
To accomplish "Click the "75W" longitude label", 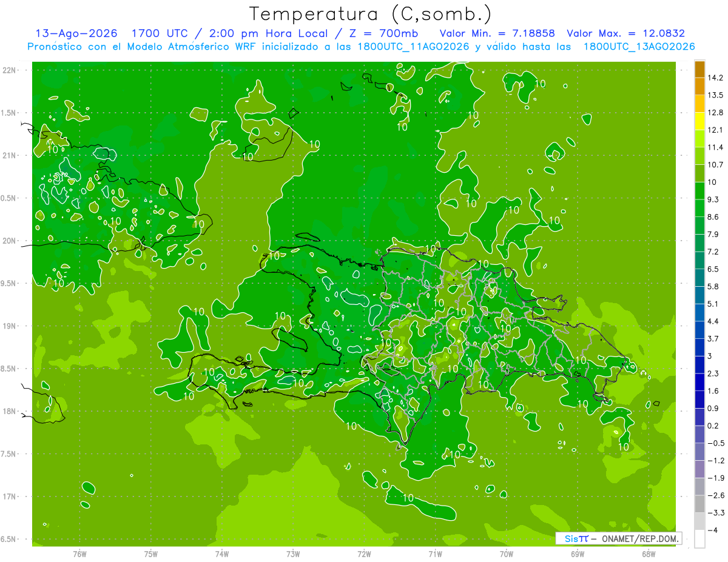I will [151, 554].
